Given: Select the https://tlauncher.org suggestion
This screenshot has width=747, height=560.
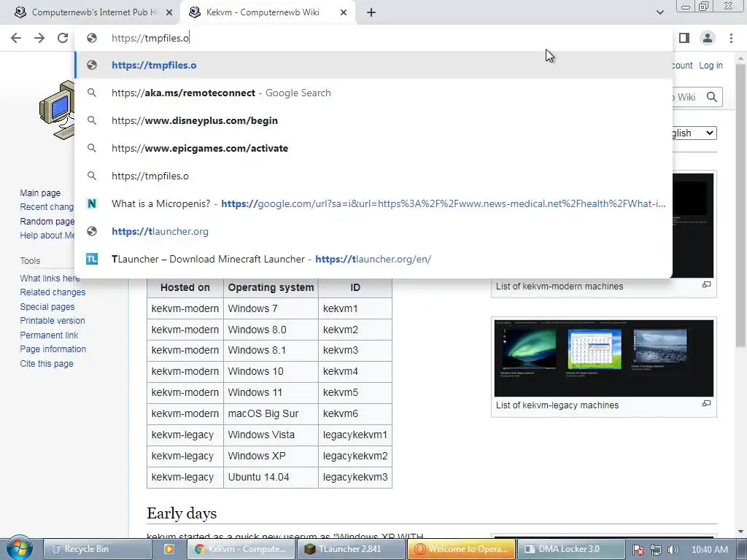Looking at the screenshot, I should pyautogui.click(x=373, y=231).
